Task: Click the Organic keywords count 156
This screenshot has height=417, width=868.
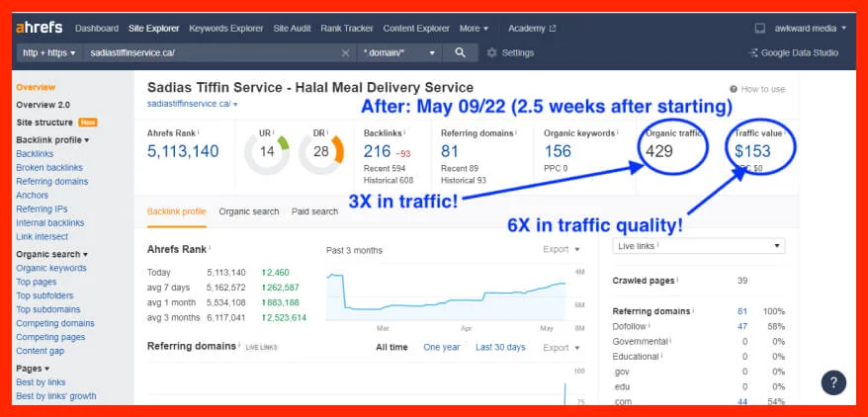Action: tap(558, 151)
